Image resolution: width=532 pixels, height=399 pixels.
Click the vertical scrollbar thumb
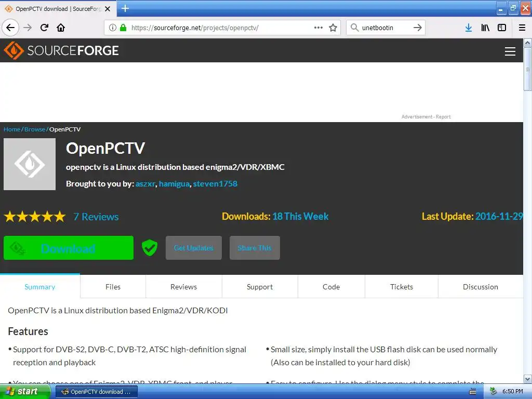[x=527, y=69]
